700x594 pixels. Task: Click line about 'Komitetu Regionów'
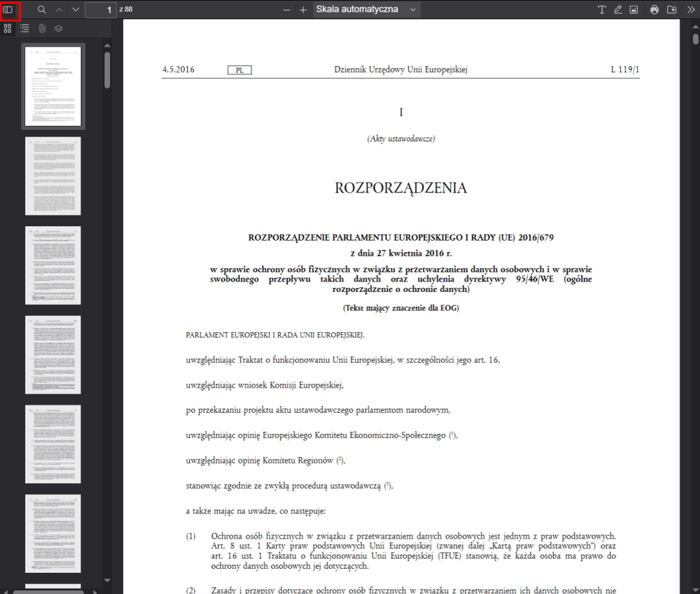pos(266,461)
